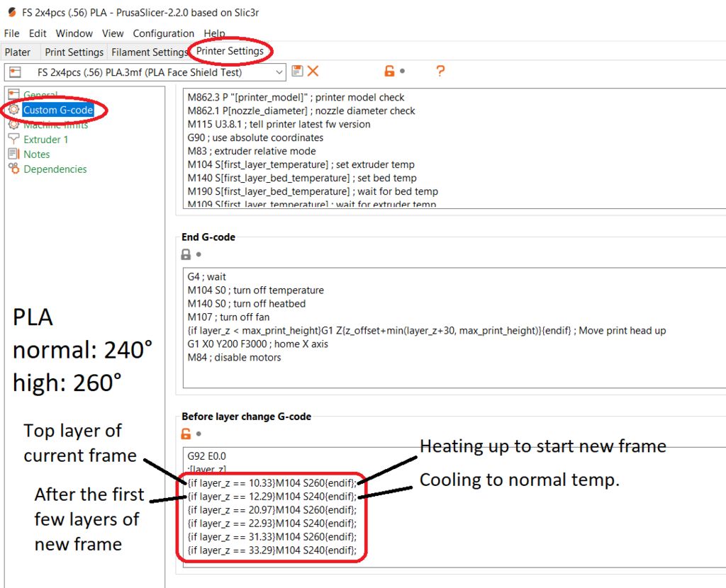Click the orange question mark help icon

click(x=440, y=71)
